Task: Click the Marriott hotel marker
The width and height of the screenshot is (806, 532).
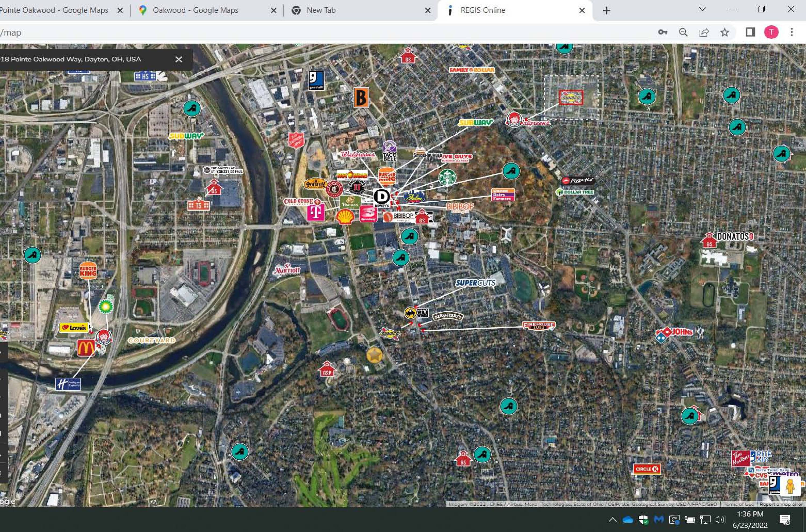Action: [x=288, y=269]
